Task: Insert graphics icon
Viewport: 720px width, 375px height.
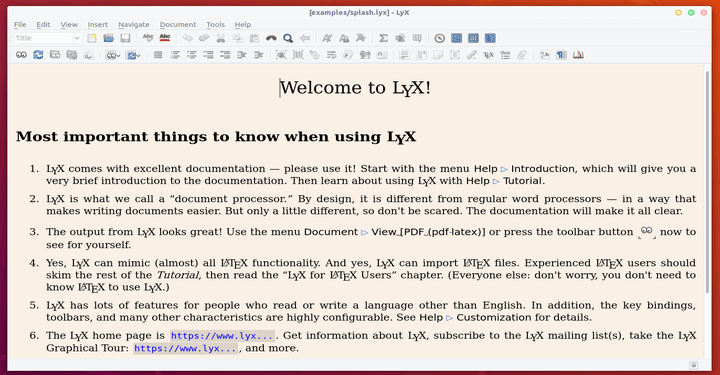Action: [x=400, y=38]
